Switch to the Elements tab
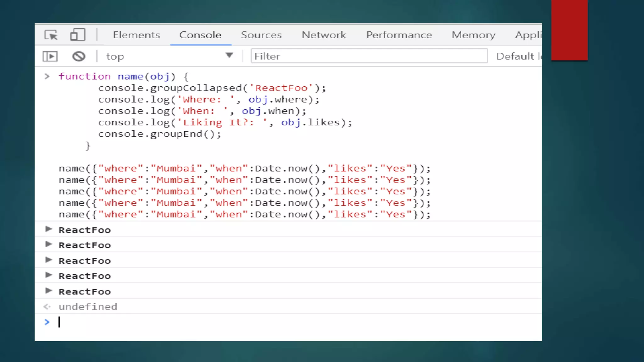 click(136, 35)
